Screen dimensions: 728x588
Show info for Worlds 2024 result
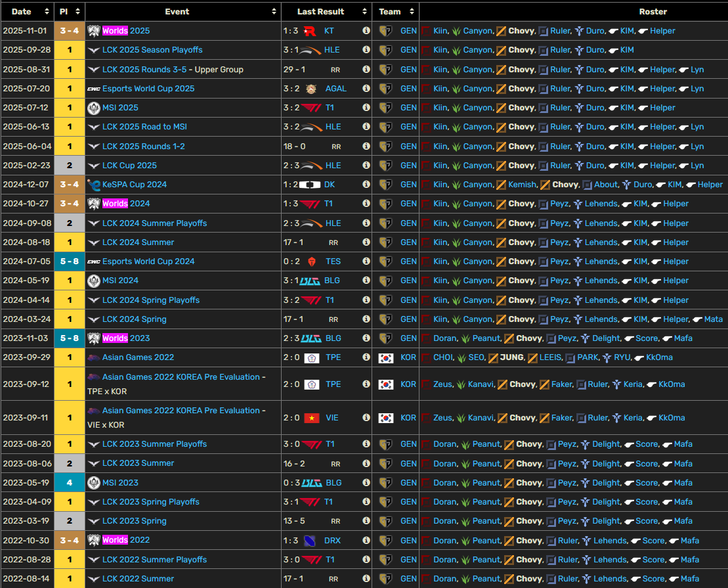tap(366, 204)
